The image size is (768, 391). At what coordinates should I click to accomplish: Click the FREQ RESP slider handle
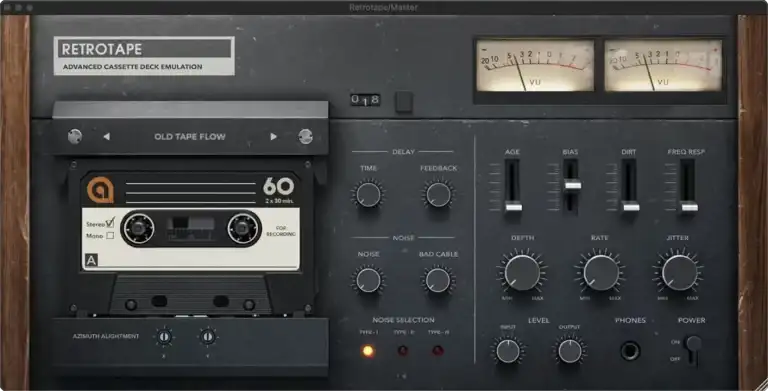(689, 207)
